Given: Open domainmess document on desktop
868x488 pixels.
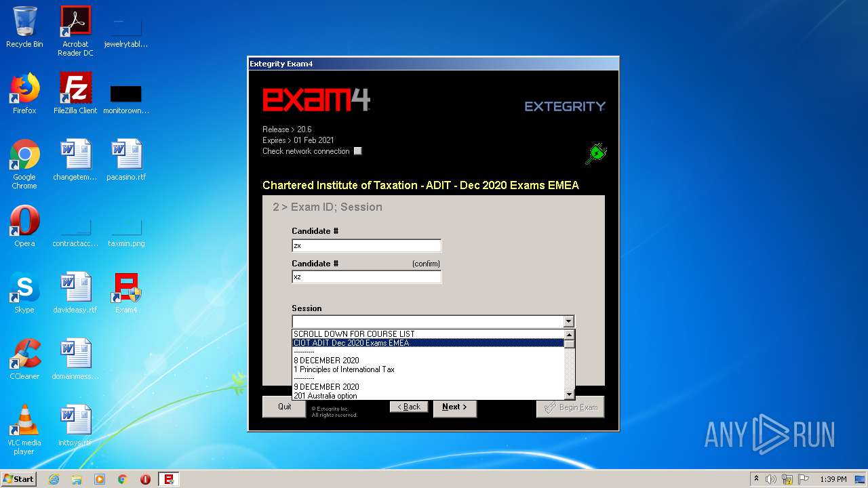Looking at the screenshot, I should click(x=75, y=359).
